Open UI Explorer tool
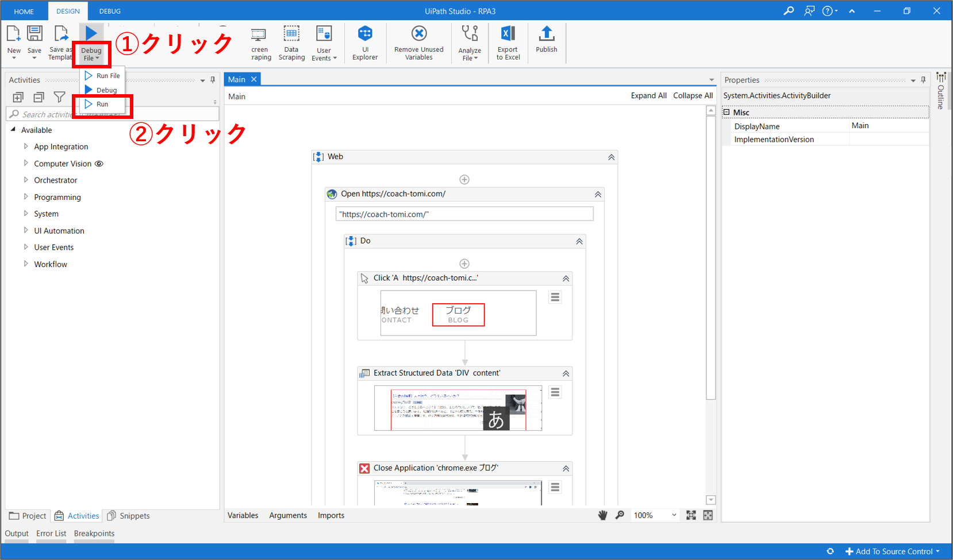The image size is (953, 560). click(365, 42)
